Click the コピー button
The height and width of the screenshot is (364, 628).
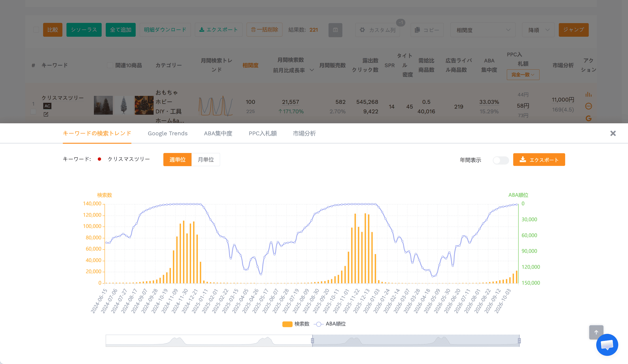[427, 30]
